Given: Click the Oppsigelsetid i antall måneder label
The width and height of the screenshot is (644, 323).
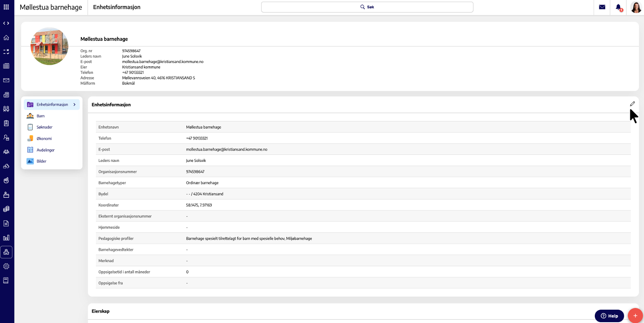Looking at the screenshot, I should click(x=124, y=272).
